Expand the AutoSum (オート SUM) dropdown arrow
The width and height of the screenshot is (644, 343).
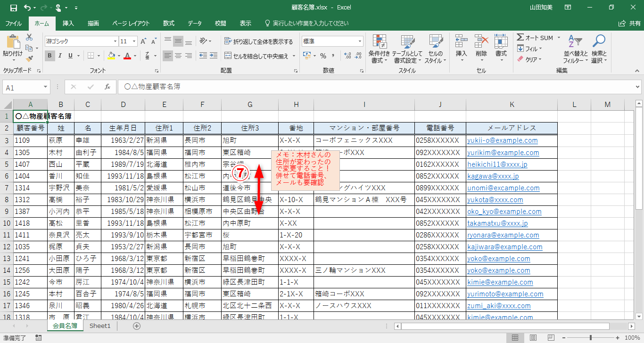(x=559, y=38)
